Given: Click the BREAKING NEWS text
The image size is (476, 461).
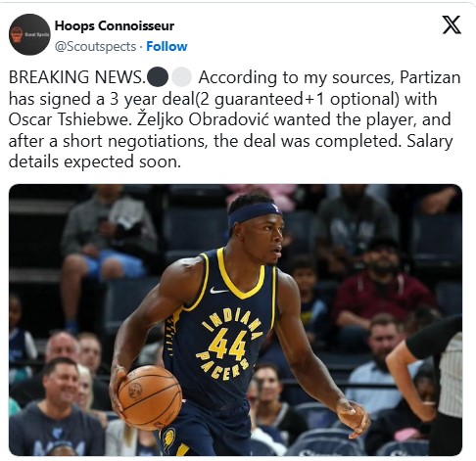Looking at the screenshot, I should (x=77, y=77).
